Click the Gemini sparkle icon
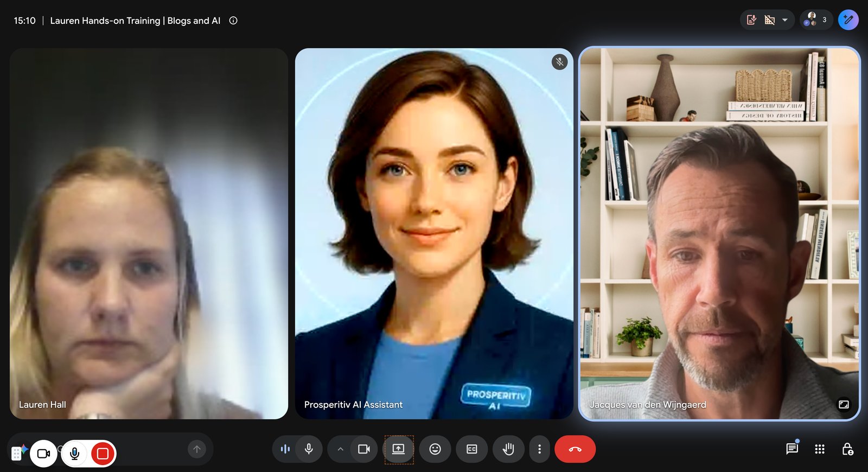This screenshot has height=472, width=868. (24, 449)
